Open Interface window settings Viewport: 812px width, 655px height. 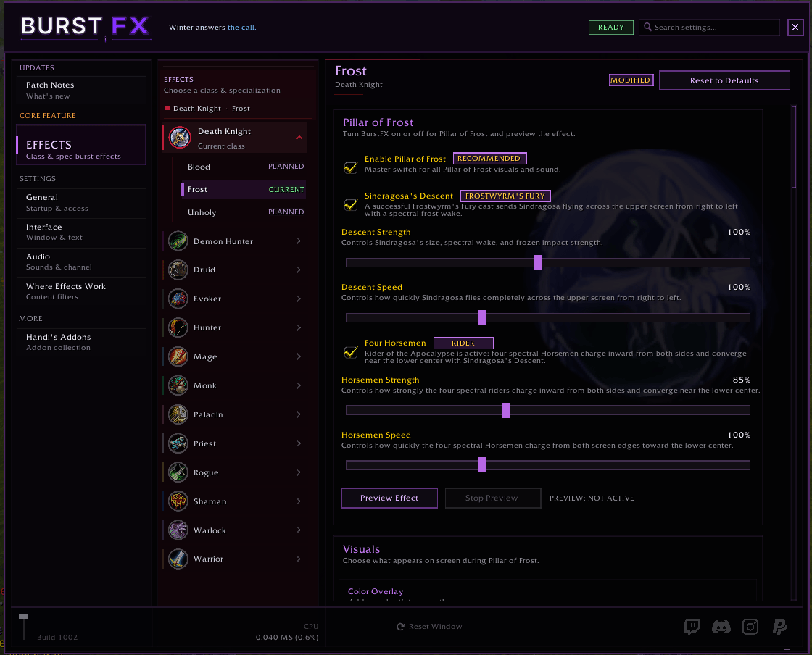81,232
